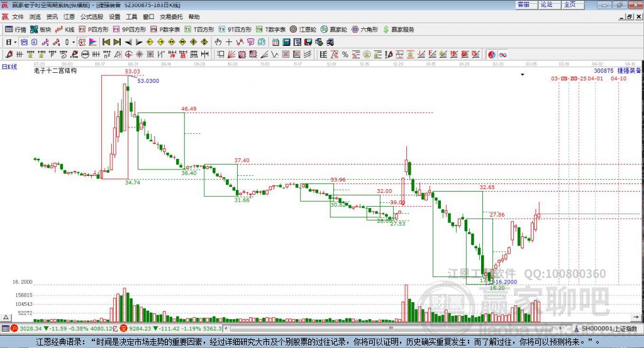644x348 pixels.
Task: Select the zigzag wave line tool
Action: (275, 55)
